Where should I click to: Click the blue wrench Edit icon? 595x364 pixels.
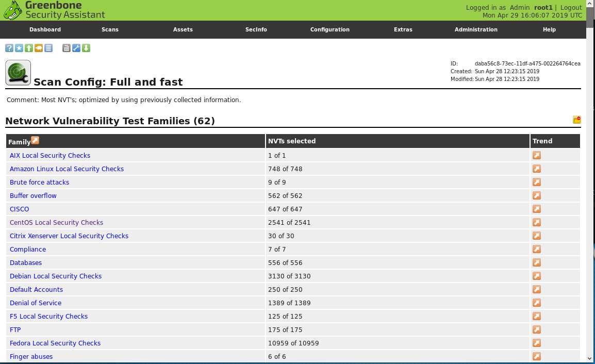click(x=76, y=48)
